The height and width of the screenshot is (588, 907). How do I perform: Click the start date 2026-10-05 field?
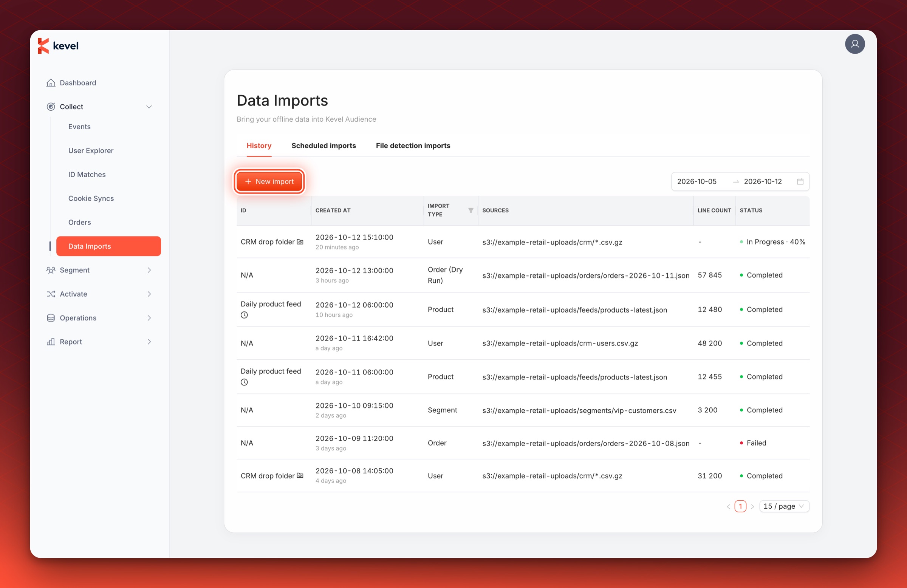(697, 181)
